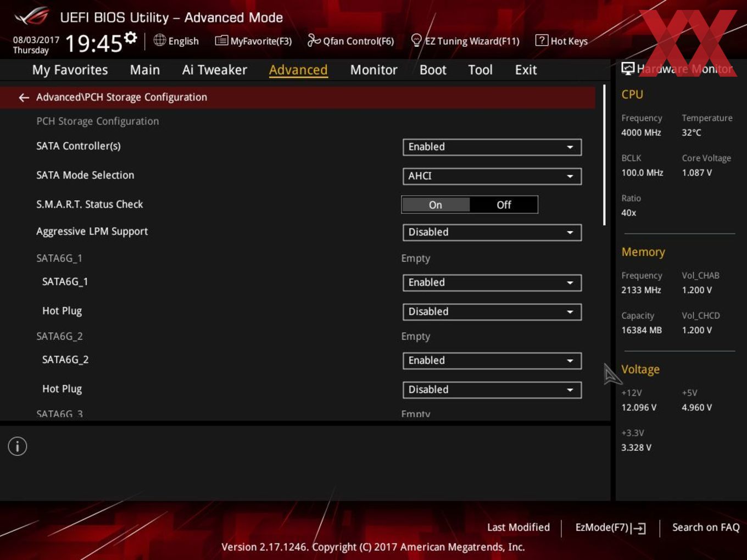Click the 100.0 MHz BCLK value
747x560 pixels.
click(642, 172)
